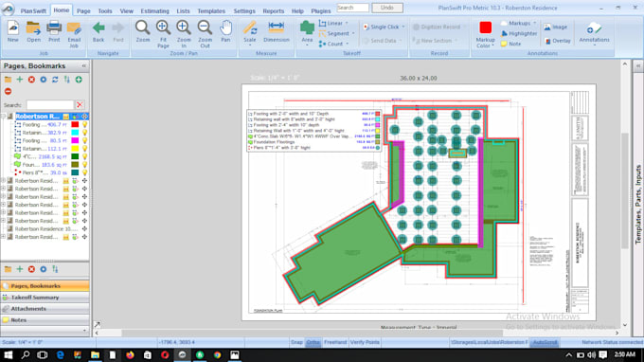Click red color swatch of Footing 406.7
Image resolution: width=644 pixels, height=362 pixels.
[75, 124]
